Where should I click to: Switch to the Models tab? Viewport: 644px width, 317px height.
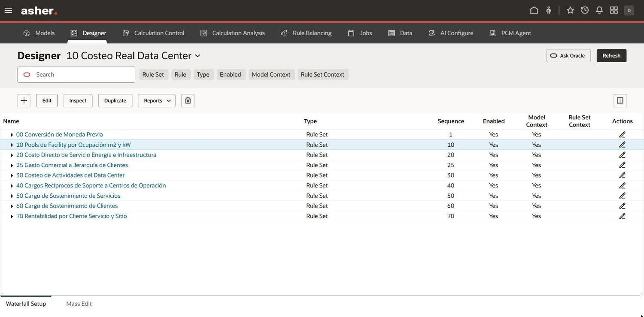[x=39, y=33]
